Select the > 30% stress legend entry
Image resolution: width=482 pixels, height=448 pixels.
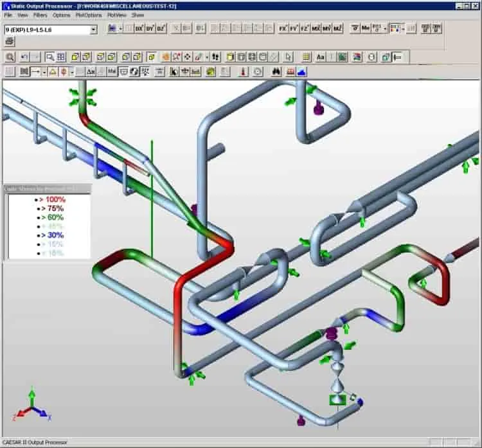click(x=50, y=235)
